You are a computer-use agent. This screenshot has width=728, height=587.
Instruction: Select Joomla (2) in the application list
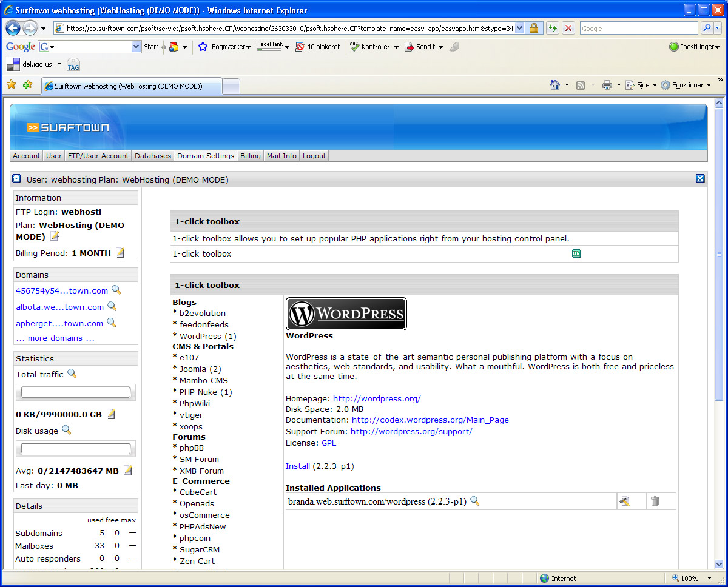(200, 369)
